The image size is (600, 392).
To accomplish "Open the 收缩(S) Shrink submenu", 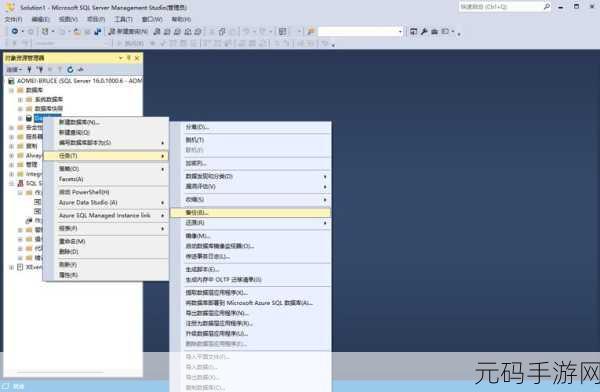I will [x=251, y=200].
